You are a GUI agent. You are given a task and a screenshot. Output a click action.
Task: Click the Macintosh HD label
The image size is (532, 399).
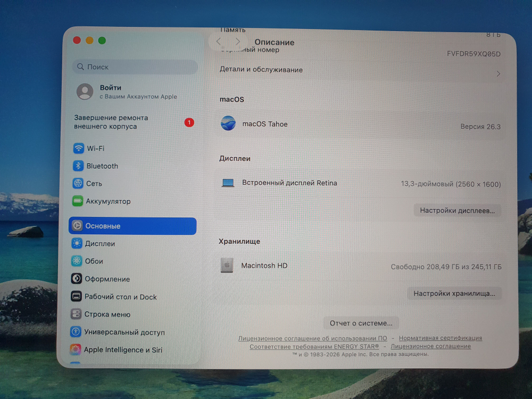264,265
